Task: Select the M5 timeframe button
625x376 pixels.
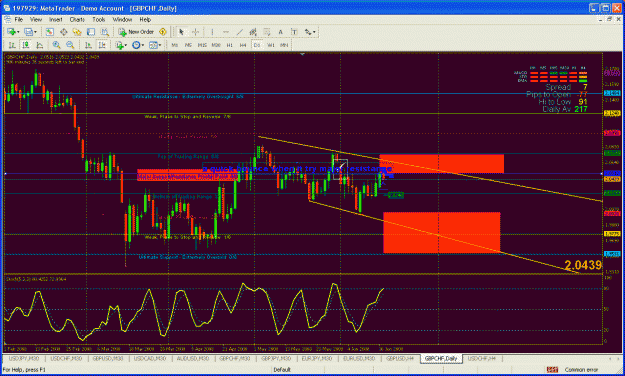Action: [x=188, y=45]
